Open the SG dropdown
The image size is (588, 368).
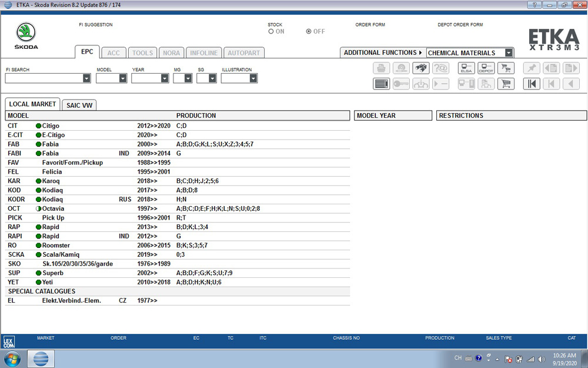[x=213, y=78]
